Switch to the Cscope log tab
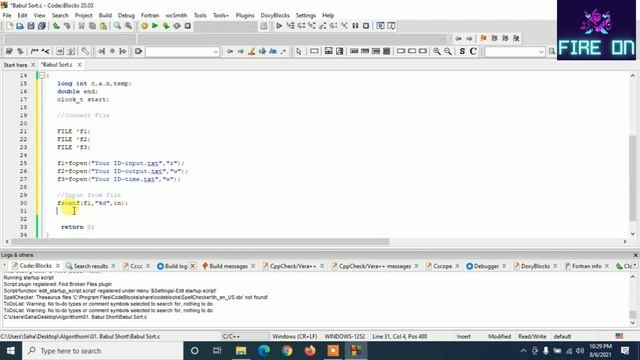Image resolution: width=640 pixels, height=360 pixels. point(442,266)
